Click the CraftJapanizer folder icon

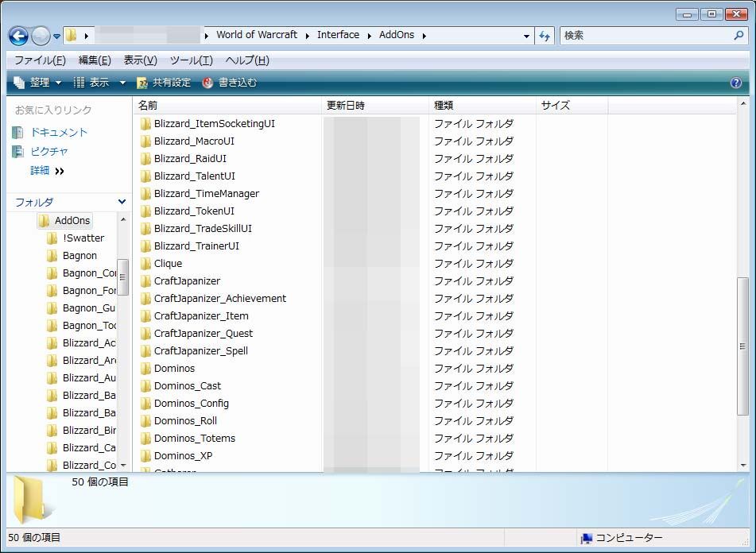tap(145, 281)
